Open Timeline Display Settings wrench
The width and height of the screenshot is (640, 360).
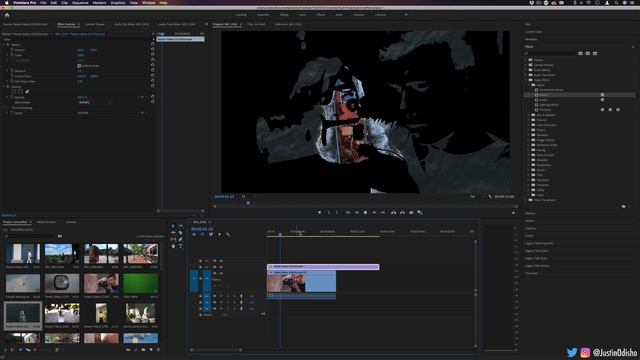point(228,235)
